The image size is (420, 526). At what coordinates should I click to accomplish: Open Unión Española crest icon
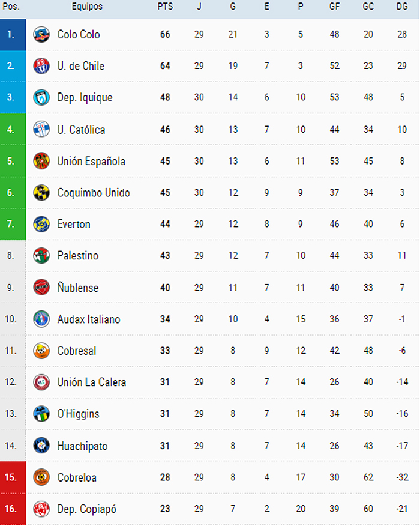click(41, 161)
